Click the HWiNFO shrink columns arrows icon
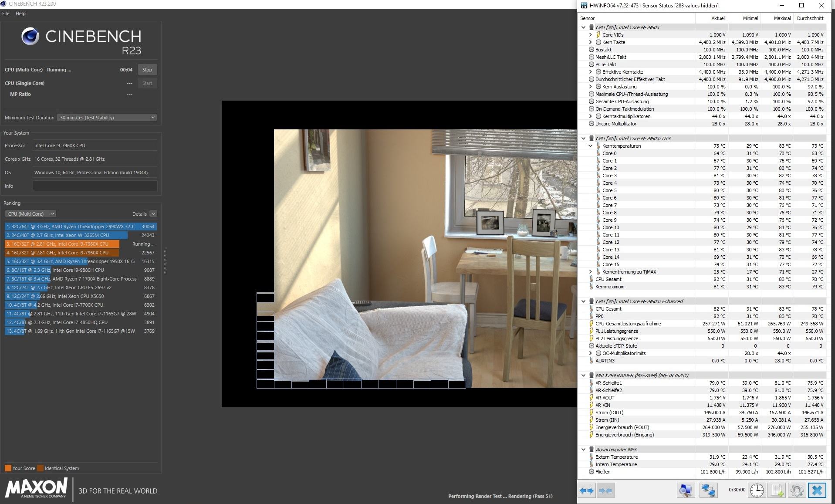 pos(605,490)
